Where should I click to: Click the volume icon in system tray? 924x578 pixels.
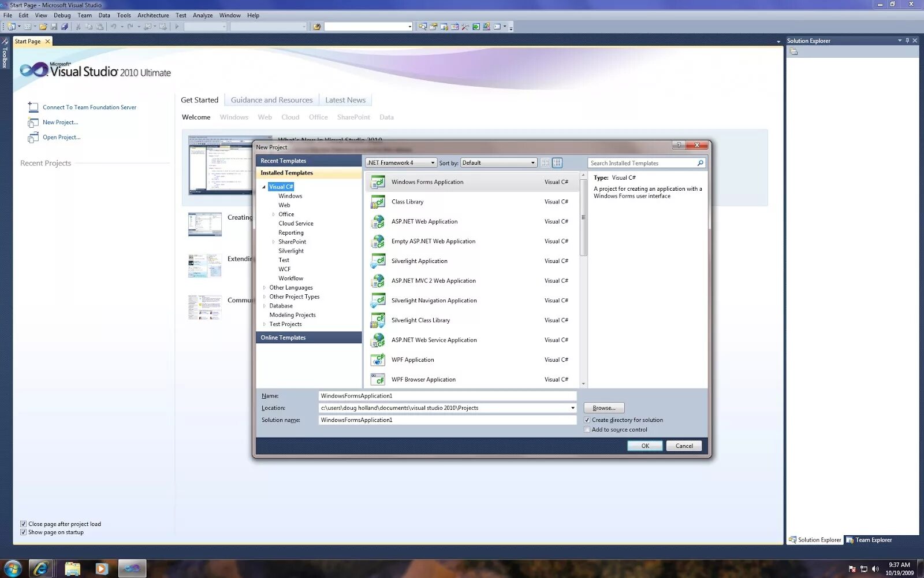pyautogui.click(x=875, y=569)
